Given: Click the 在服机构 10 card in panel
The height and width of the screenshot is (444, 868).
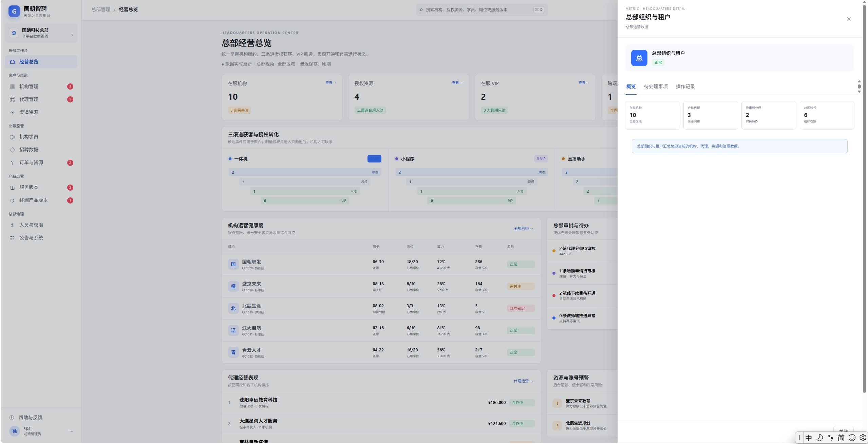Looking at the screenshot, I should click(x=652, y=115).
